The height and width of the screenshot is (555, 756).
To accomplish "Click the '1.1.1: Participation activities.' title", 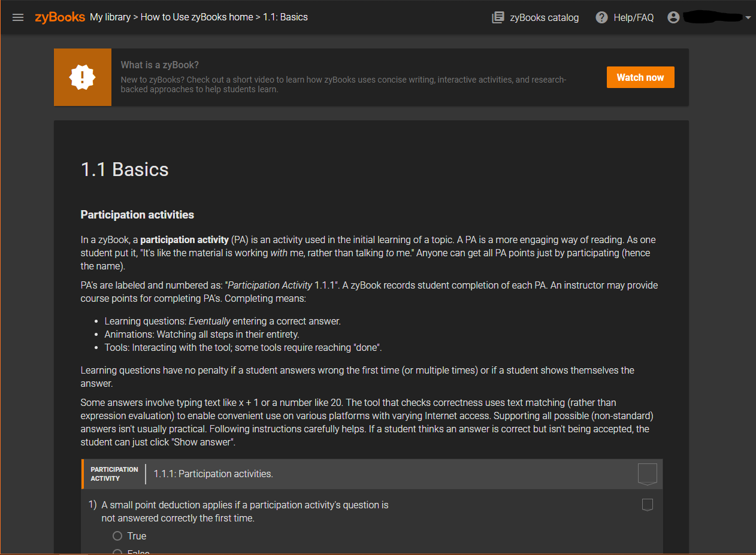I will click(213, 474).
